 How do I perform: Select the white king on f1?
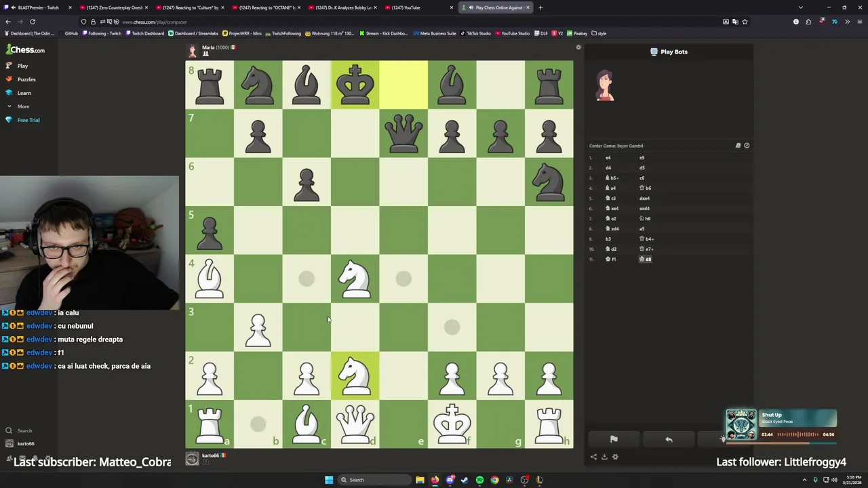[452, 424]
